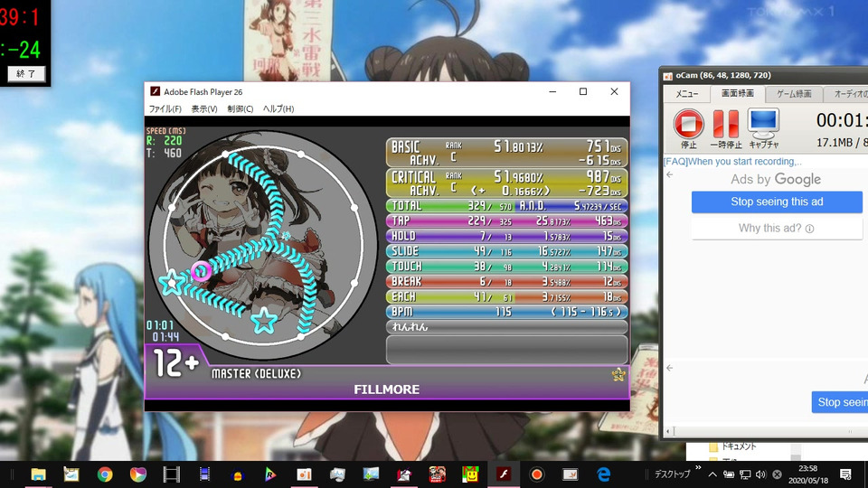The height and width of the screenshot is (488, 868).
Task: Click the back arrow beside Ads by Google
Action: pos(670,174)
